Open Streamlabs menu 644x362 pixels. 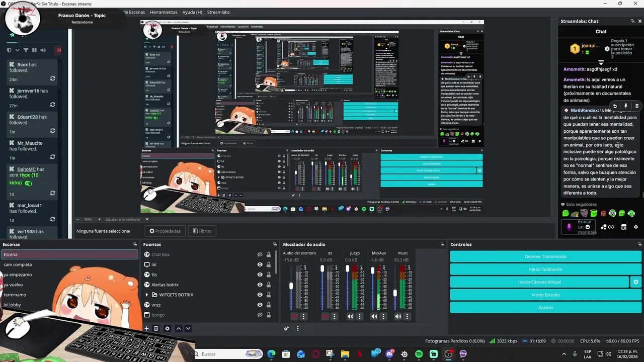click(x=218, y=12)
